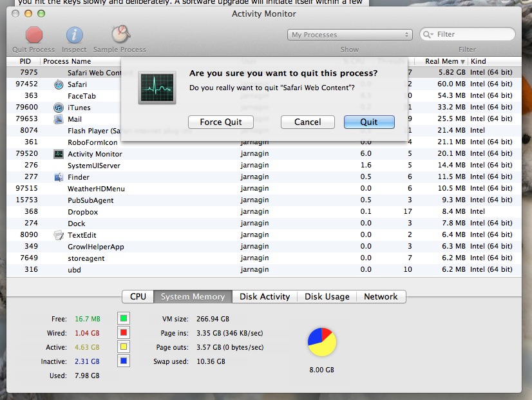532x400 pixels.
Task: Select the storeagent process row
Action: 264,258
